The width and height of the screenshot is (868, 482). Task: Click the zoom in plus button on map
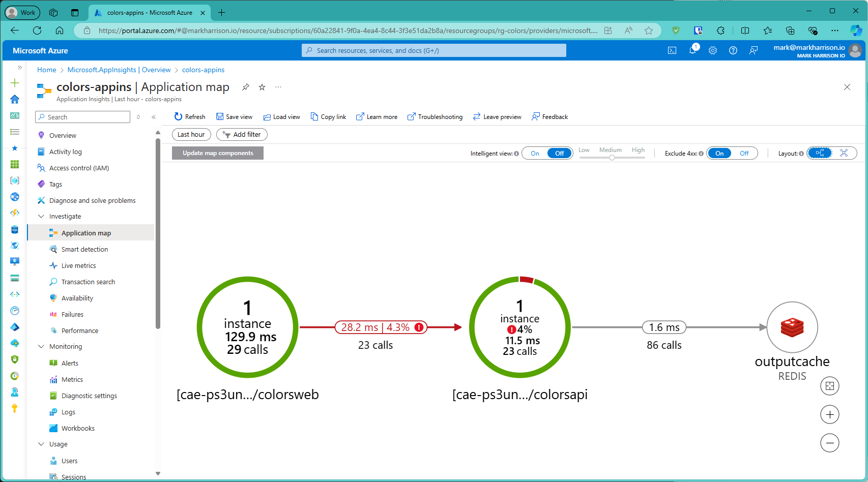point(829,414)
